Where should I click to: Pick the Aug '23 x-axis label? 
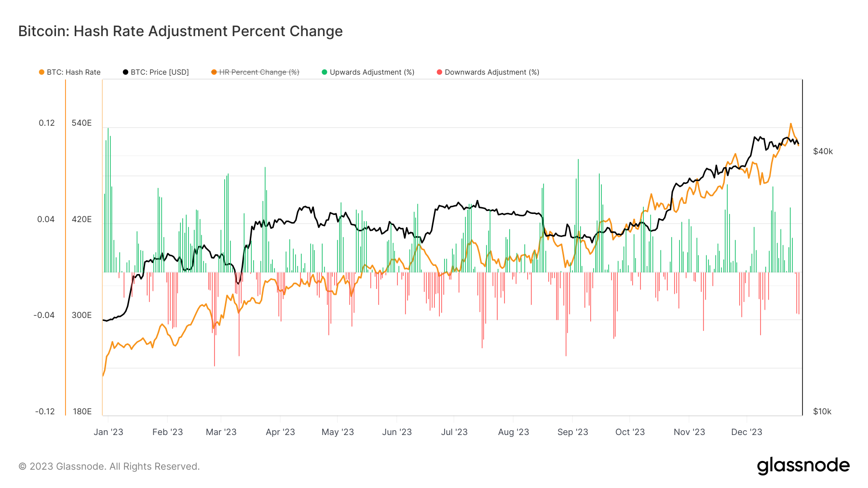tap(514, 432)
